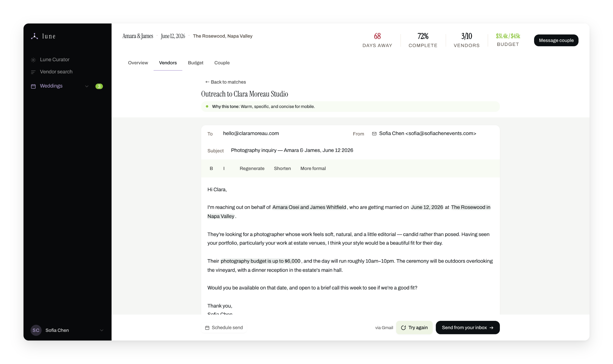
Task: Click the Message couple button
Action: click(x=556, y=40)
